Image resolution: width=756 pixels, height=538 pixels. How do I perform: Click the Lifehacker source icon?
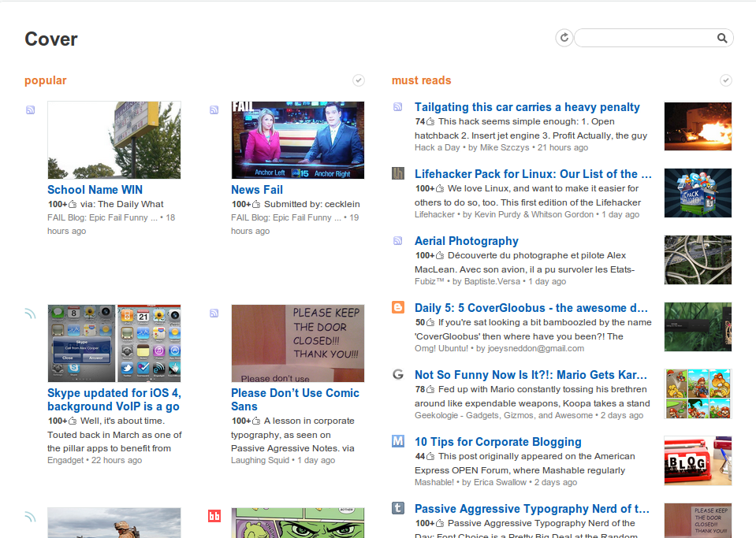pyautogui.click(x=398, y=173)
